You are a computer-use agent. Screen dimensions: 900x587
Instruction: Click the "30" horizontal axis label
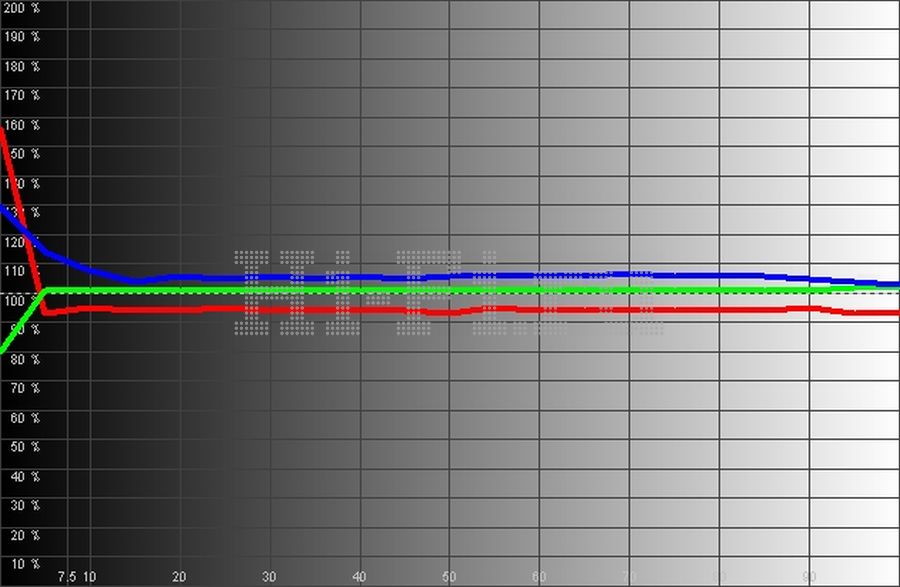pyautogui.click(x=269, y=577)
